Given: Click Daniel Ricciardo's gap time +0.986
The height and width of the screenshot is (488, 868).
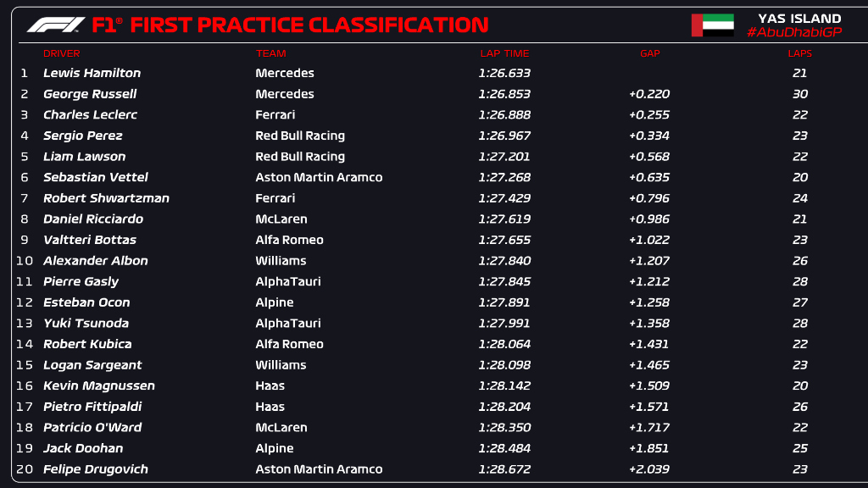Looking at the screenshot, I should [x=648, y=219].
